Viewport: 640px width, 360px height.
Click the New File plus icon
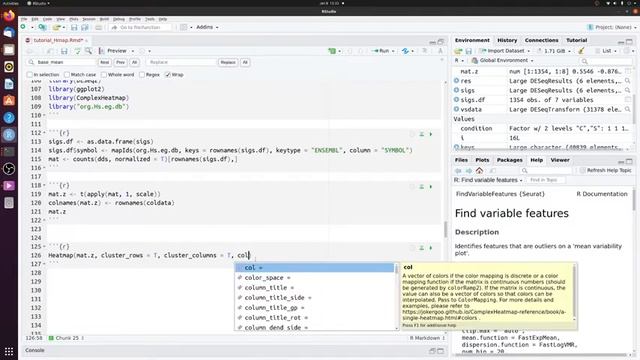[23, 27]
